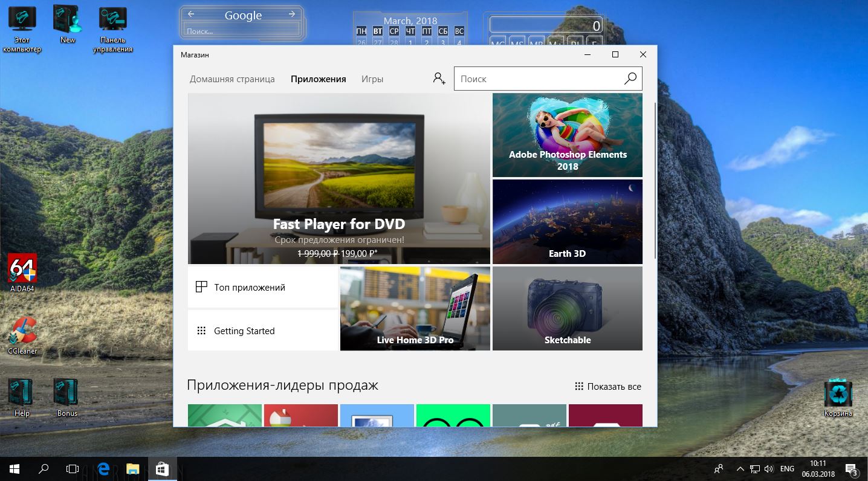Launch Microsoft Edge from taskbar
The image size is (868, 481).
click(103, 468)
